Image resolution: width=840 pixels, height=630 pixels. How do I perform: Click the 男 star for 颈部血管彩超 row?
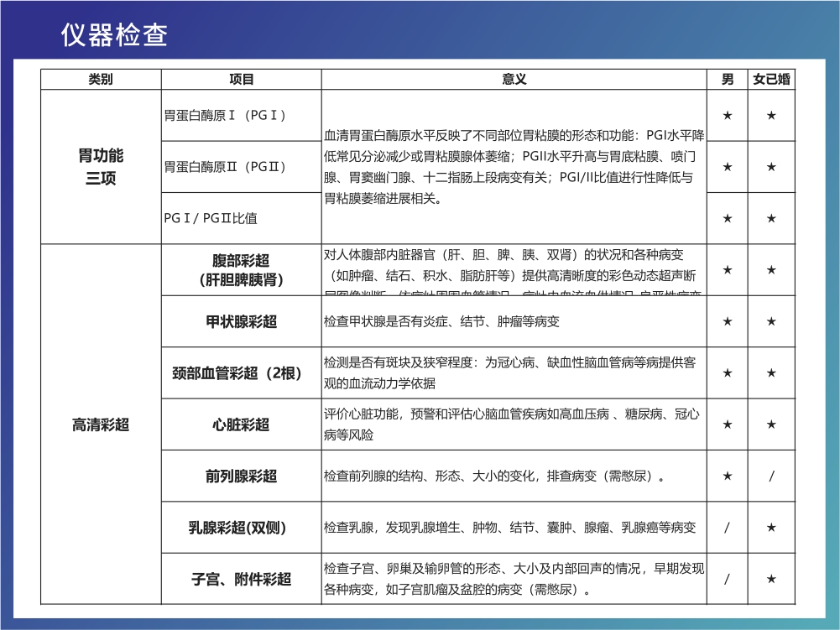[727, 372]
